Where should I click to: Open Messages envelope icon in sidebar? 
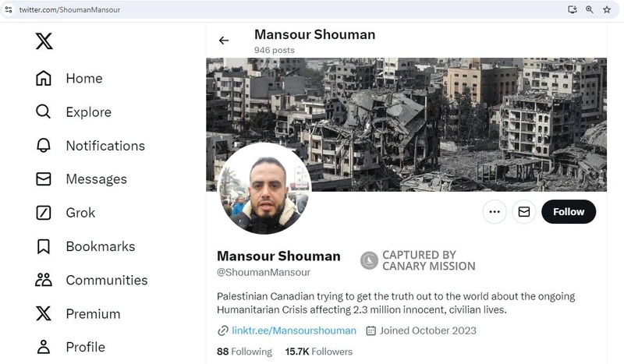pos(44,179)
